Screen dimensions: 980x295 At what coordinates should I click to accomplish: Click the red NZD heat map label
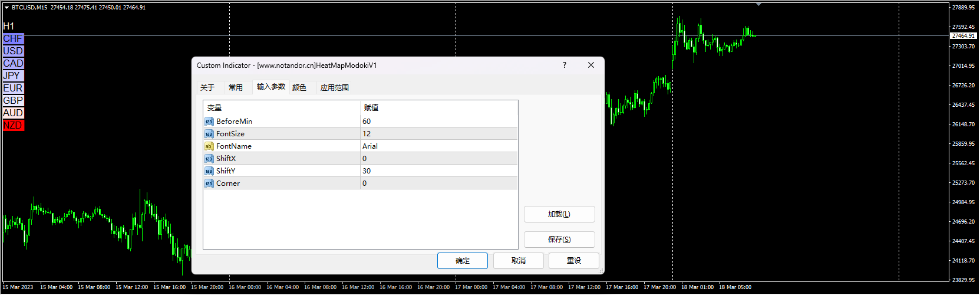point(13,126)
